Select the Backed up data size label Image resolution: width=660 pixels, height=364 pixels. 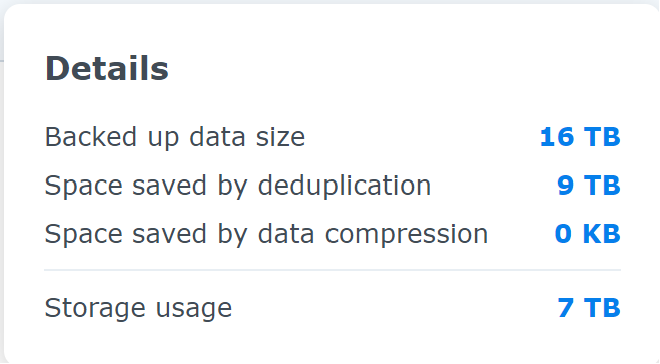point(175,138)
